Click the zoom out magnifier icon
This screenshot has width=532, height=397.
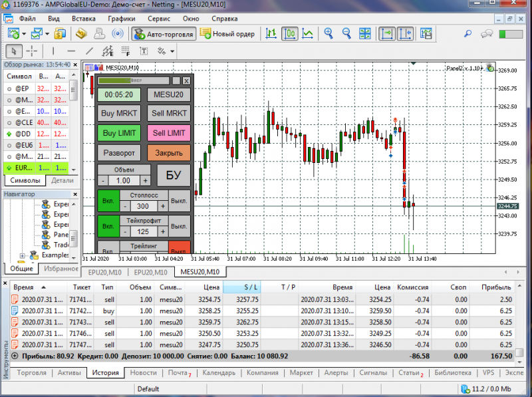pyautogui.click(x=346, y=34)
